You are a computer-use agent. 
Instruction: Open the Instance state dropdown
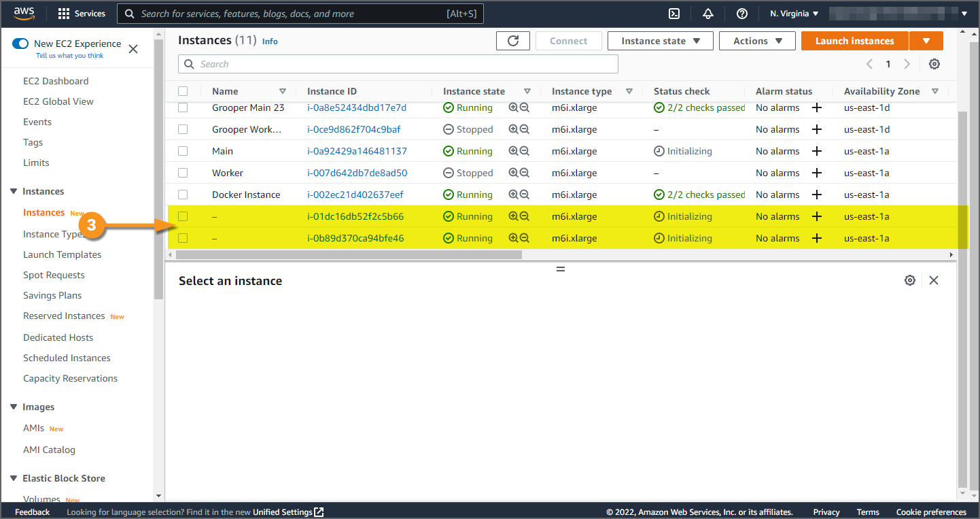point(661,41)
